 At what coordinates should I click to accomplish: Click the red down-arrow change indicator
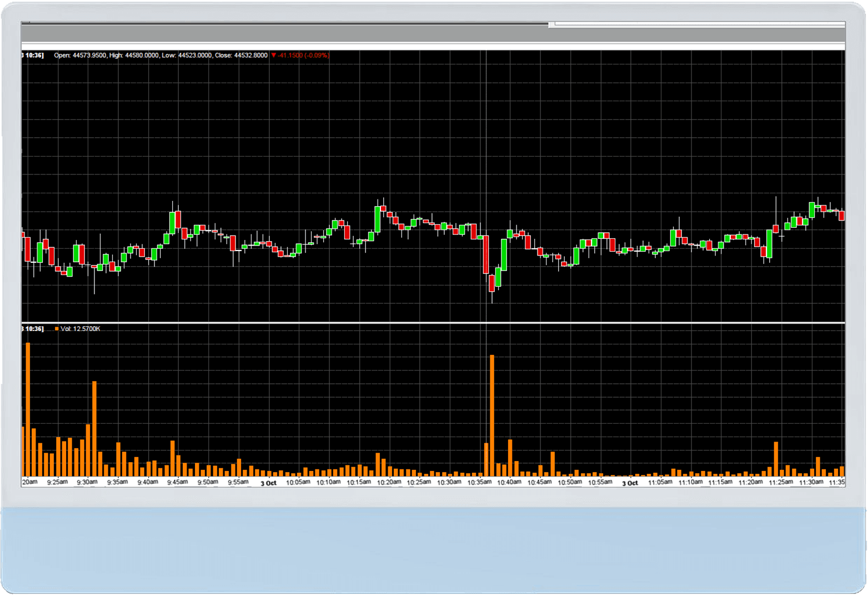(x=273, y=55)
